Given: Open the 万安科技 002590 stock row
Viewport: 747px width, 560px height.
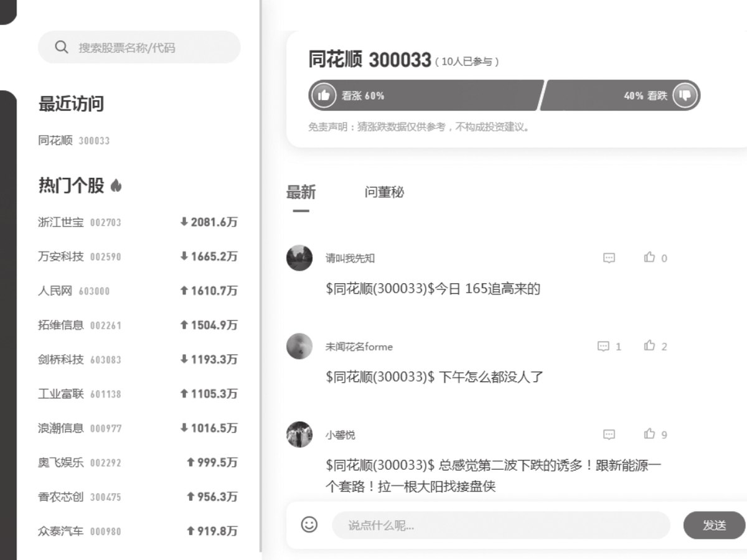Looking at the screenshot, I should coord(138,256).
